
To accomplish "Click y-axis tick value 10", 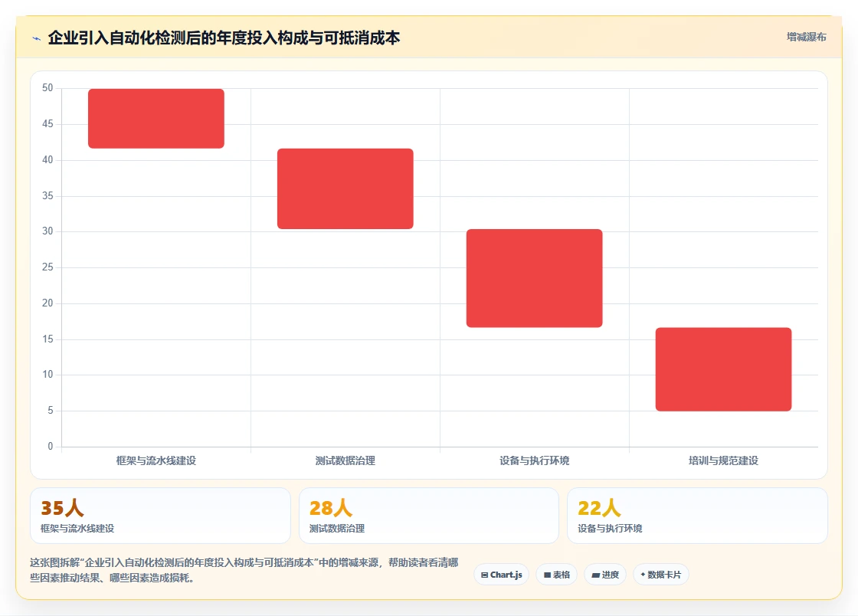I will point(47,375).
